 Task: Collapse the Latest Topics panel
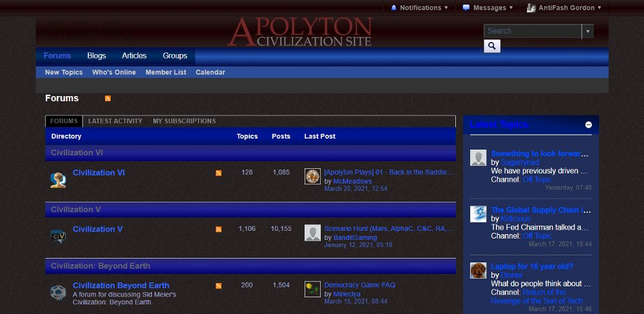pyautogui.click(x=589, y=124)
